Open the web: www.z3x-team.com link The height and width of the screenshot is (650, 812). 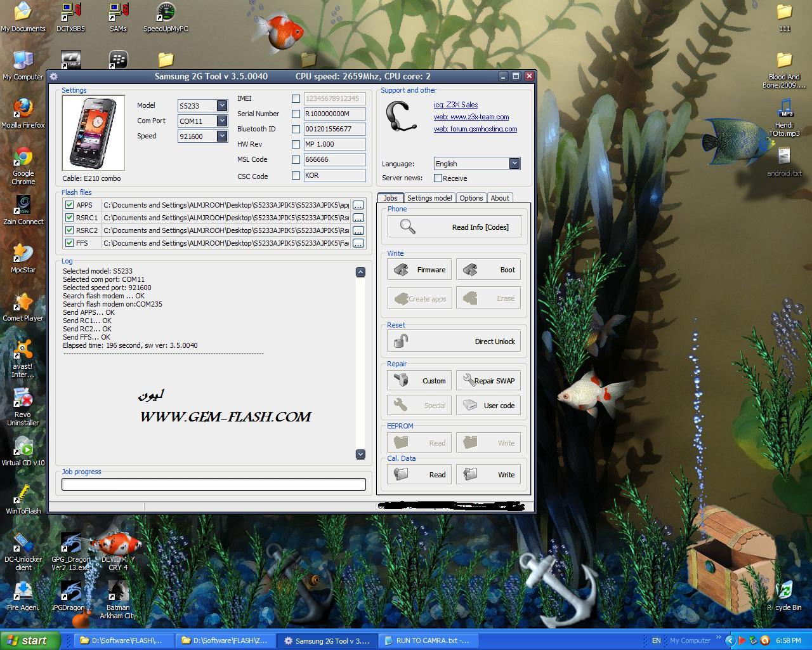[x=471, y=117]
